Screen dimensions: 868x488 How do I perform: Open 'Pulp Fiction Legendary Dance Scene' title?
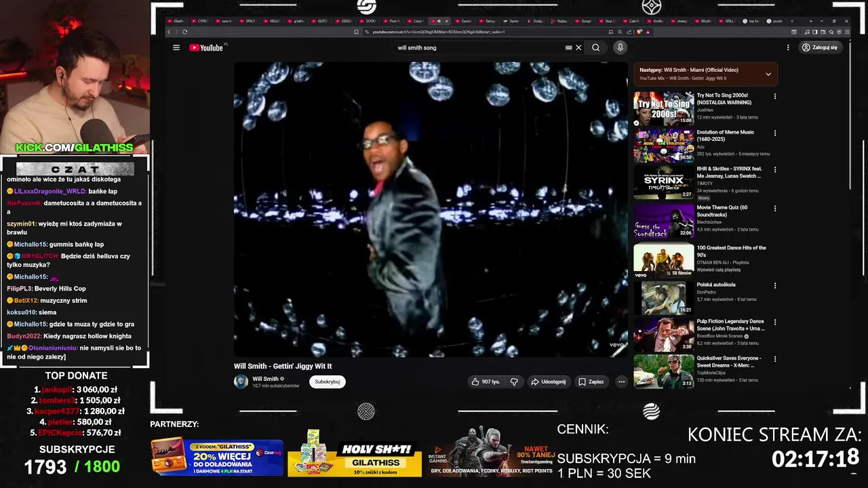pos(730,325)
